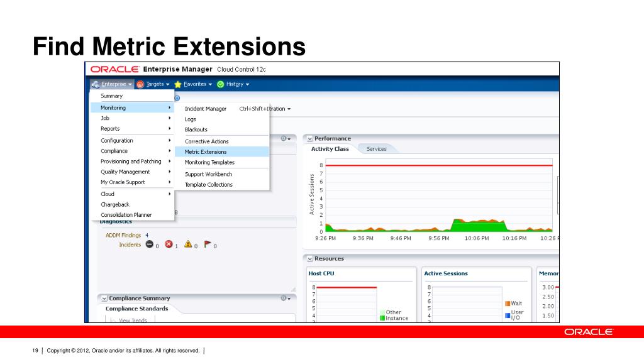Click ADDM Findings count link
This screenshot has height=362, width=644.
pos(147,235)
